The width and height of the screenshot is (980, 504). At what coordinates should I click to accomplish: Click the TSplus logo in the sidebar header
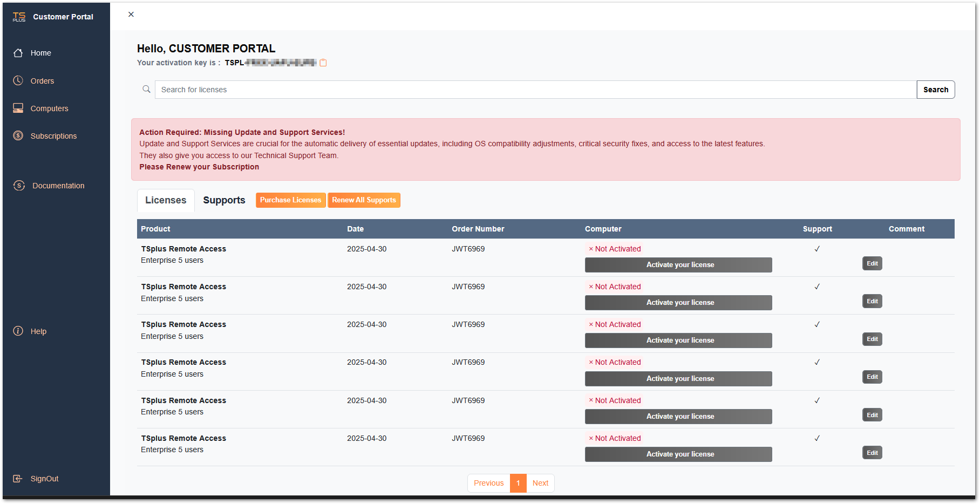click(x=19, y=17)
